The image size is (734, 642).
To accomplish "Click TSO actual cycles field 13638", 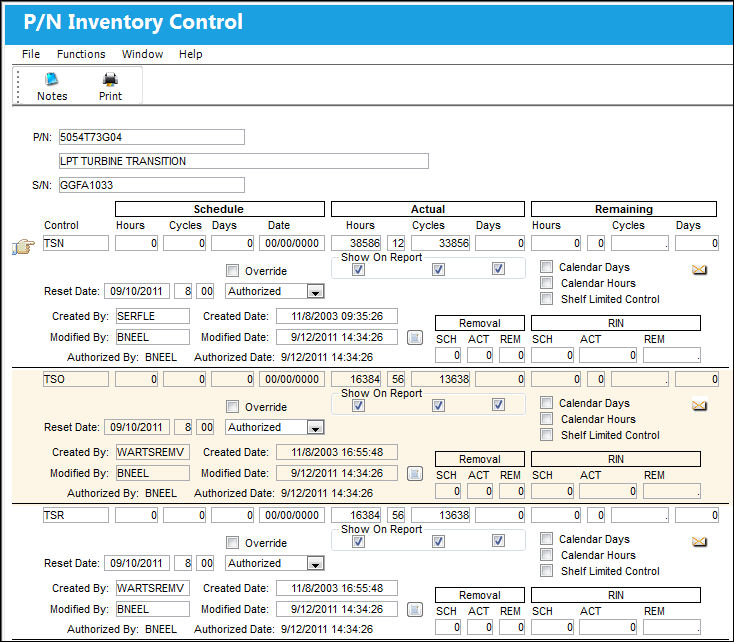I will click(441, 379).
